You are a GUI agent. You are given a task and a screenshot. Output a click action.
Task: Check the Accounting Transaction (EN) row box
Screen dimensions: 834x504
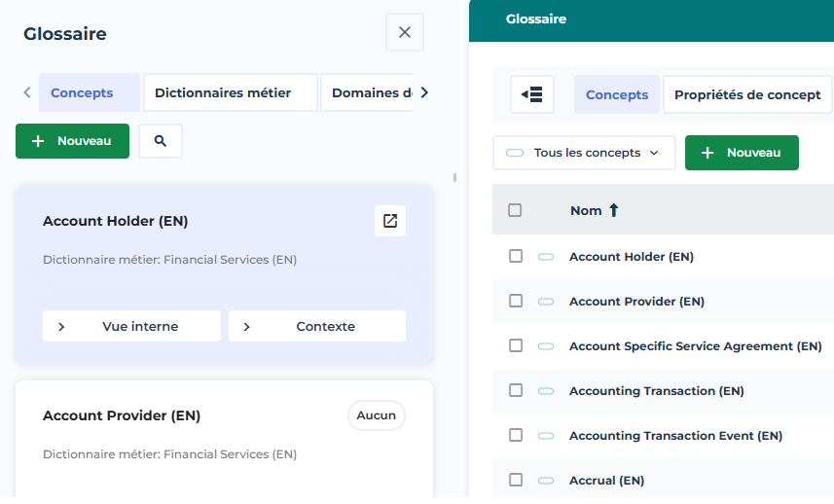516,391
